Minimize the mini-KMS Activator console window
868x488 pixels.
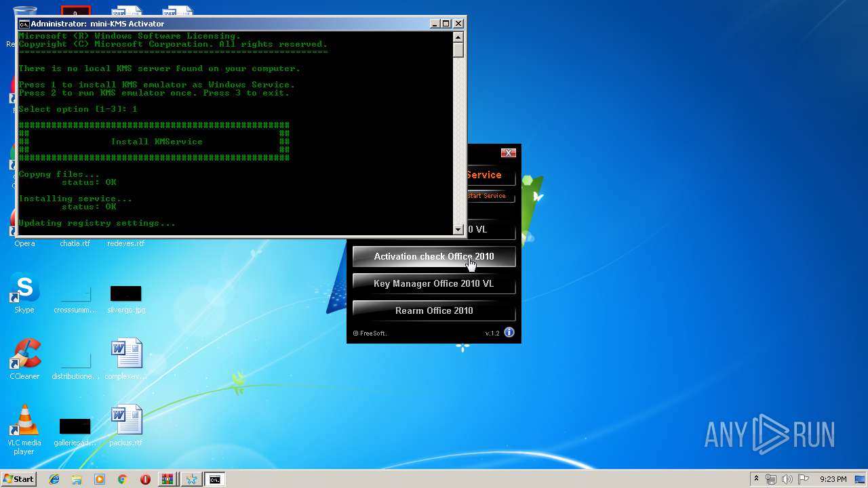click(435, 24)
